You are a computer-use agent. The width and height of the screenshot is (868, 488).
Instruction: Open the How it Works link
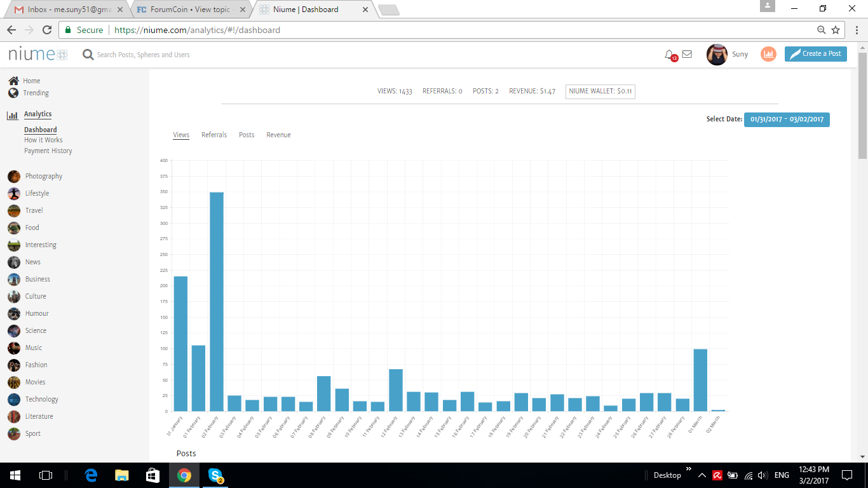pyautogui.click(x=43, y=140)
